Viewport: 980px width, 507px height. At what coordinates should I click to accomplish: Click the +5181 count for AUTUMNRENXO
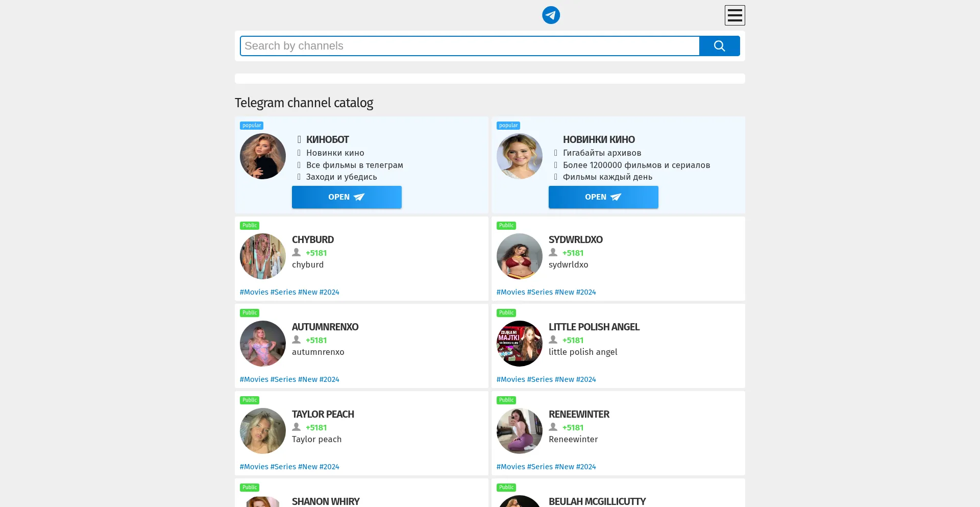[x=316, y=341]
